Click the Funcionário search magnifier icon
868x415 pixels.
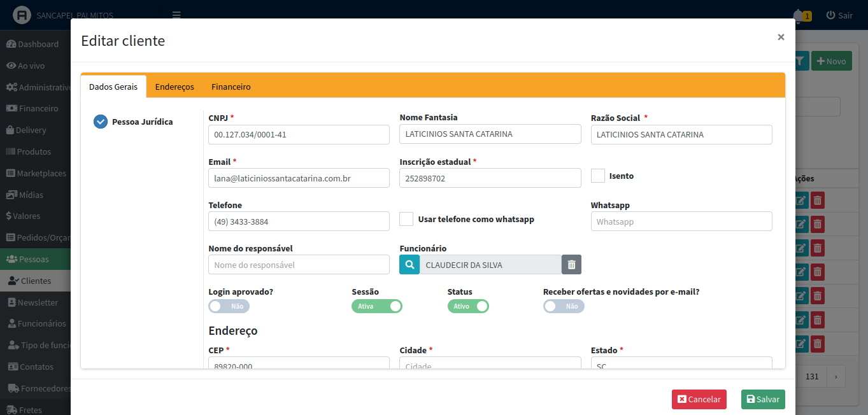point(409,265)
